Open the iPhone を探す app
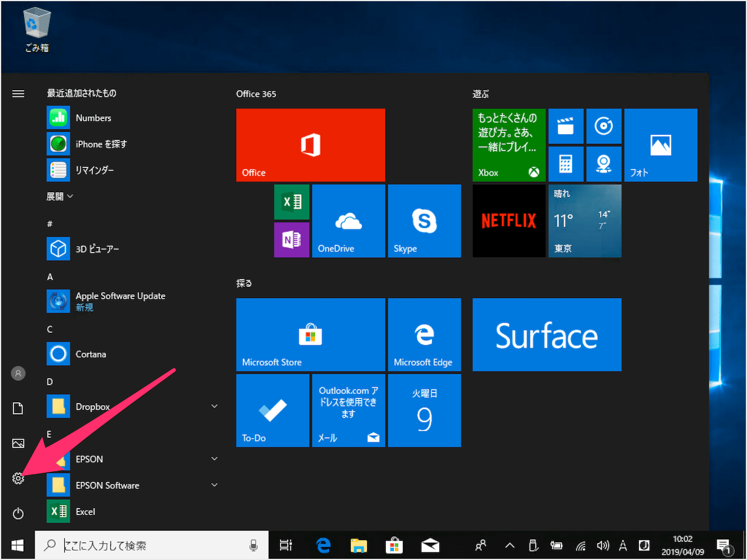Image resolution: width=747 pixels, height=560 pixels. pos(87,144)
